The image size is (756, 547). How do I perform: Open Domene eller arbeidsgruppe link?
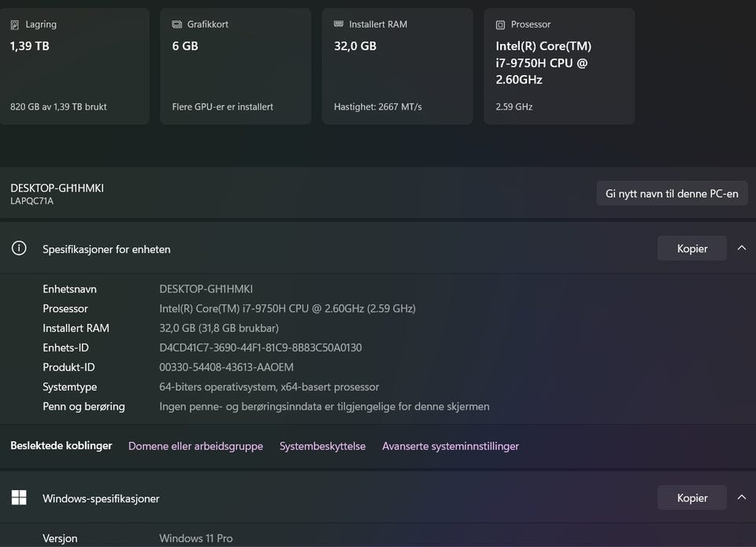click(196, 446)
